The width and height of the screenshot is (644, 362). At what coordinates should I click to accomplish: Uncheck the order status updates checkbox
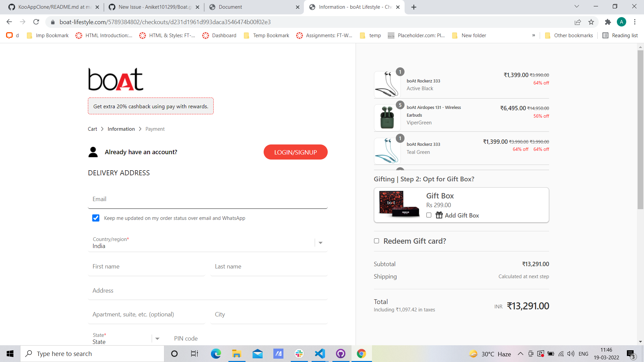pos(96,218)
